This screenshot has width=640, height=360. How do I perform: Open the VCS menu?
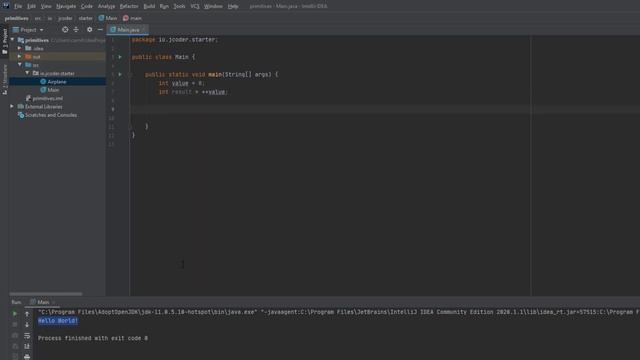(x=195, y=6)
